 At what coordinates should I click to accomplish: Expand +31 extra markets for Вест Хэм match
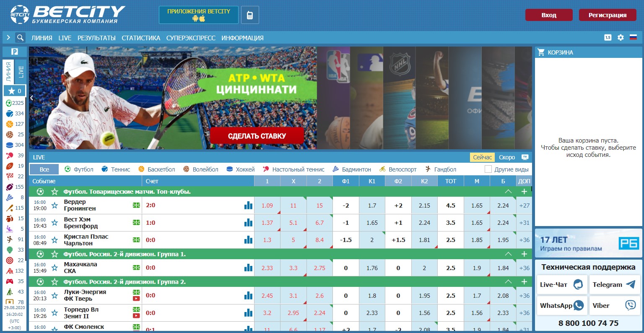[524, 223]
